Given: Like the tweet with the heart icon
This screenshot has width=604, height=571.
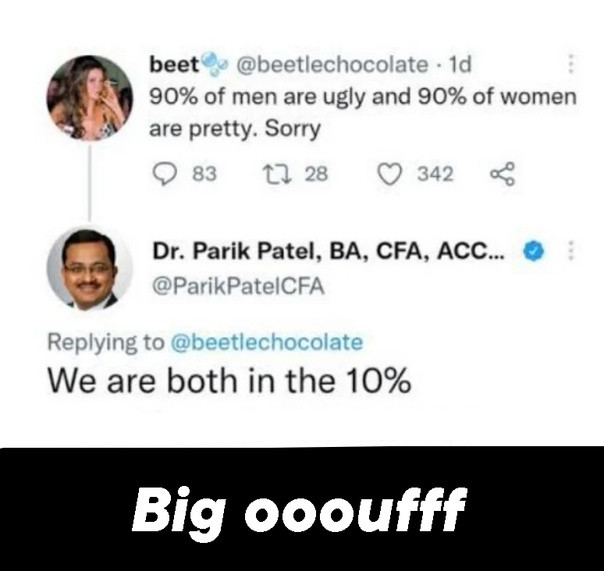Looking at the screenshot, I should pyautogui.click(x=389, y=174).
